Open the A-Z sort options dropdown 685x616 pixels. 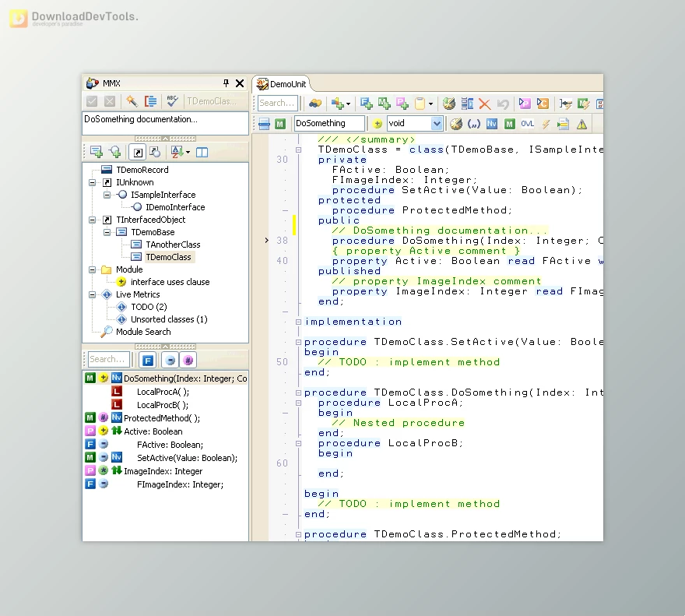tap(188, 152)
